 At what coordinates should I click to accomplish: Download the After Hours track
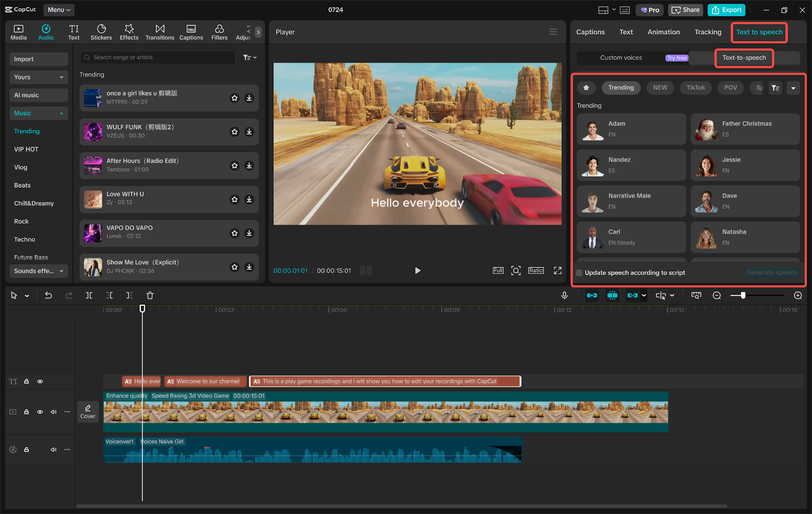(249, 165)
